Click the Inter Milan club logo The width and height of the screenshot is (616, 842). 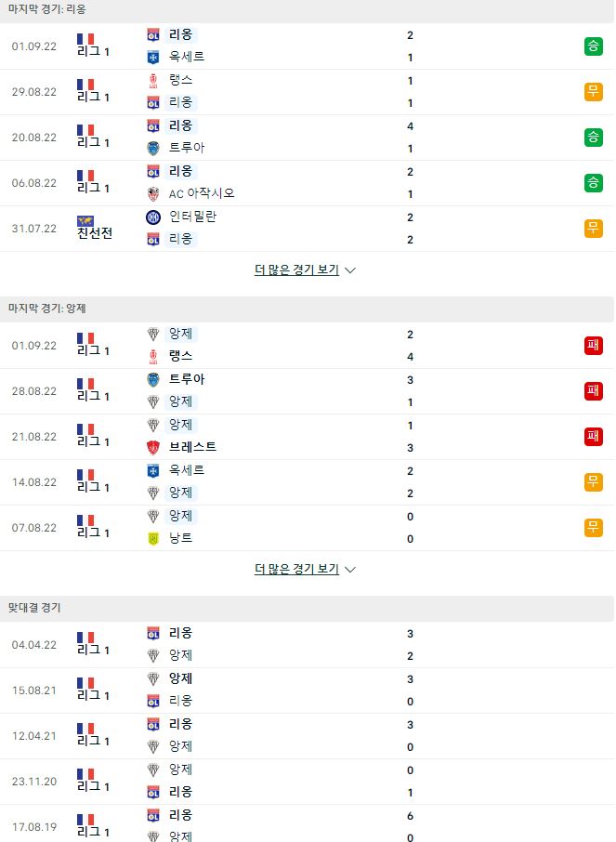[x=153, y=217]
